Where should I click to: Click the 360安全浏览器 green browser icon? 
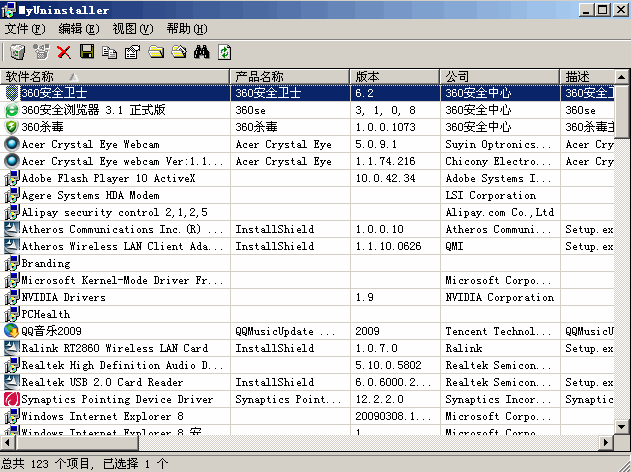click(x=12, y=110)
